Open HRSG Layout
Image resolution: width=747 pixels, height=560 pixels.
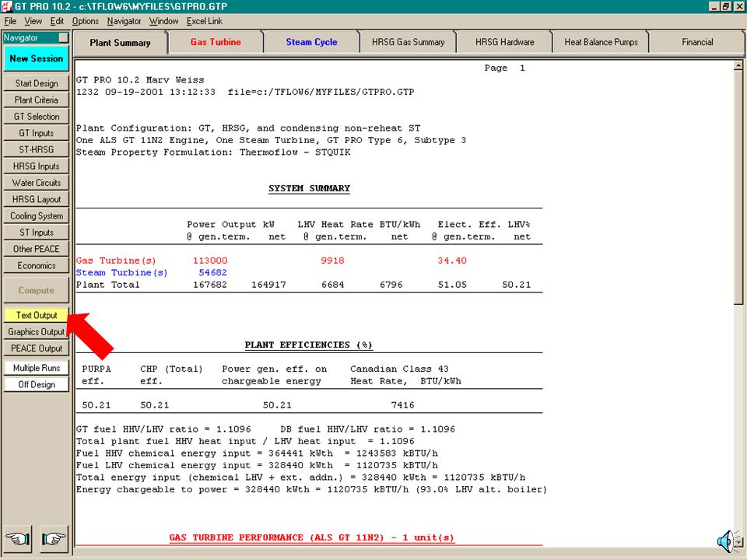point(37,200)
